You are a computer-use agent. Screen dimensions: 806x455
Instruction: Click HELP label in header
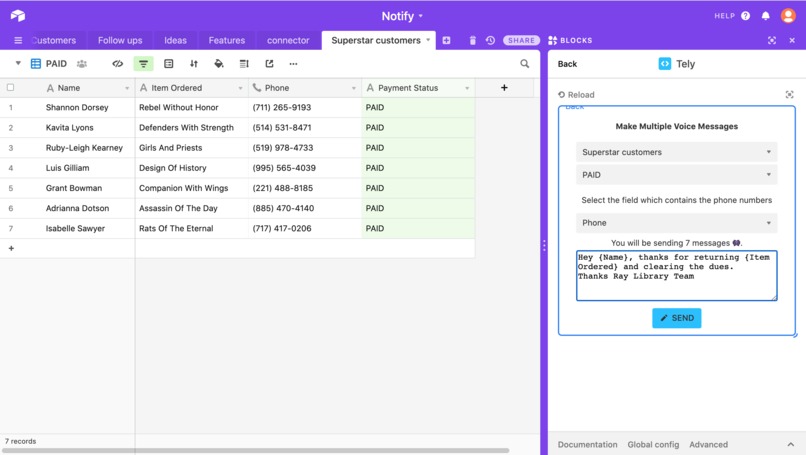point(724,16)
